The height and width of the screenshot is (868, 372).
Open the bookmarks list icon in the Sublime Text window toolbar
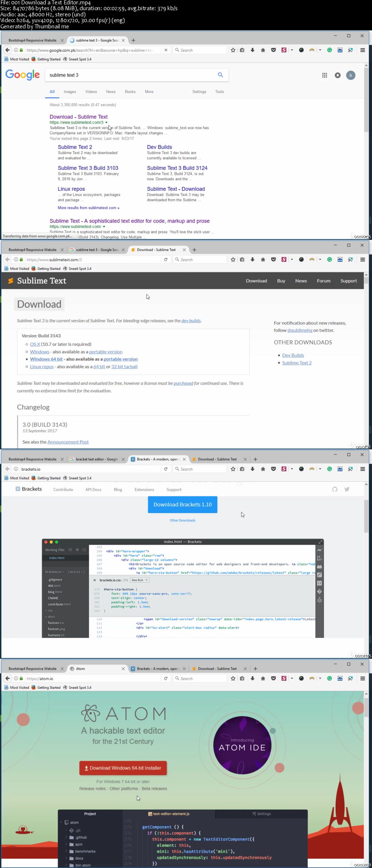(x=242, y=260)
